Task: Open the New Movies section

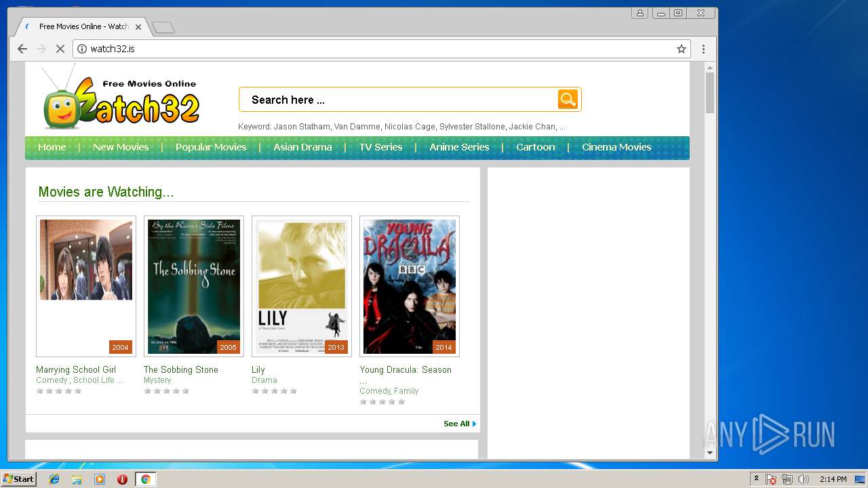Action: pyautogui.click(x=121, y=147)
